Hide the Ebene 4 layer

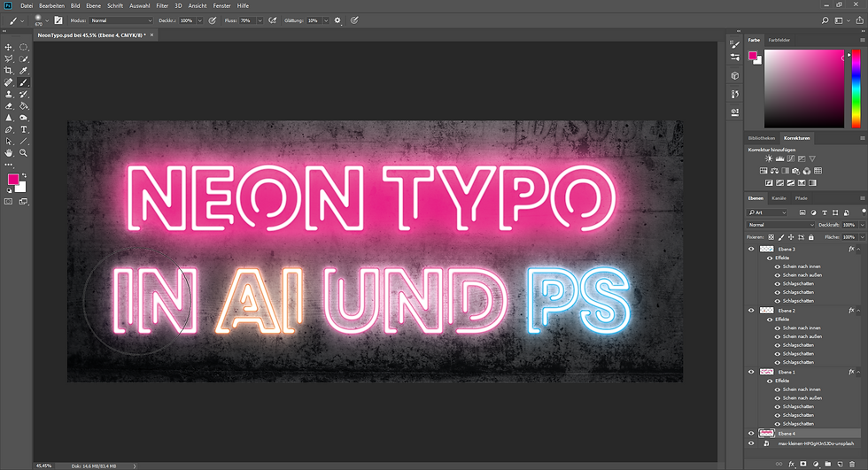[x=751, y=434]
